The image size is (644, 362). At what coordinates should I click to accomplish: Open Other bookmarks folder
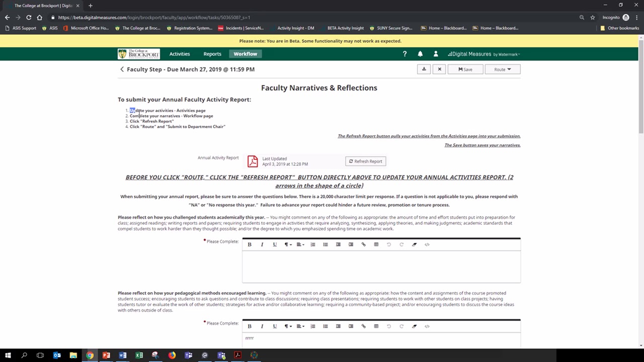pyautogui.click(x=619, y=28)
